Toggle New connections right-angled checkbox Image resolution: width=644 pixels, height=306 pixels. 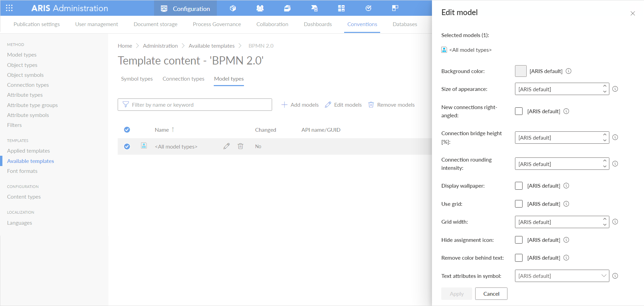pos(519,111)
